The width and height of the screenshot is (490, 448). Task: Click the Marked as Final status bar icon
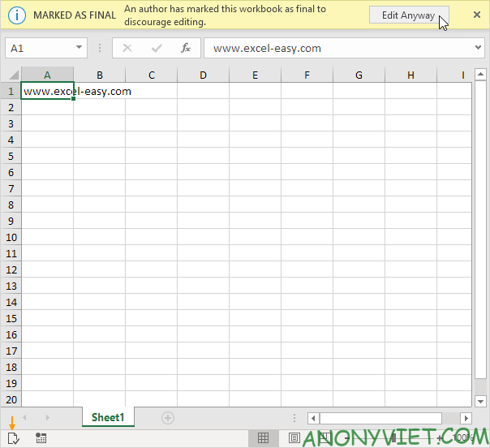(11, 438)
